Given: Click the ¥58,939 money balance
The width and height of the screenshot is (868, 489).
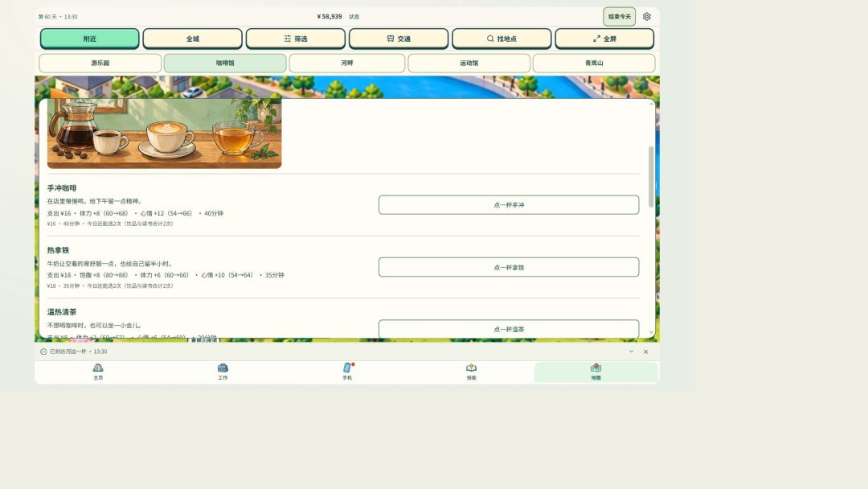Looking at the screenshot, I should 330,17.
